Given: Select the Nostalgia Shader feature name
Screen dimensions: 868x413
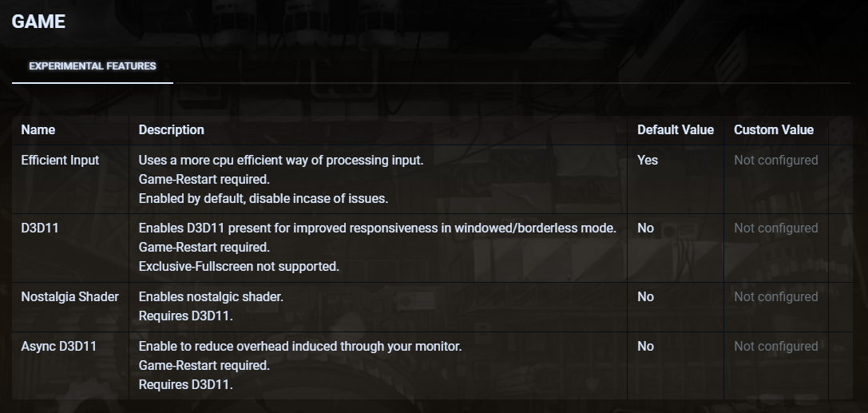Looking at the screenshot, I should 69,297.
